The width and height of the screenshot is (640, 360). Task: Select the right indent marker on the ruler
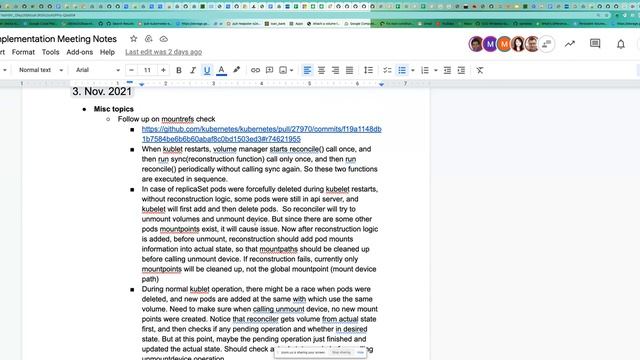pos(381,84)
